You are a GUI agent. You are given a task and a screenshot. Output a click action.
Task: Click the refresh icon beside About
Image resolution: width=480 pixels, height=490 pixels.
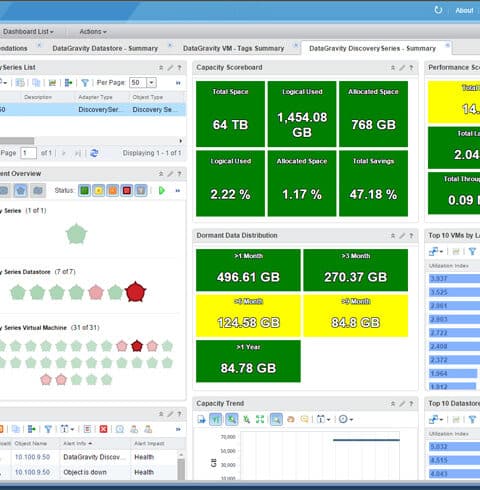pos(438,10)
